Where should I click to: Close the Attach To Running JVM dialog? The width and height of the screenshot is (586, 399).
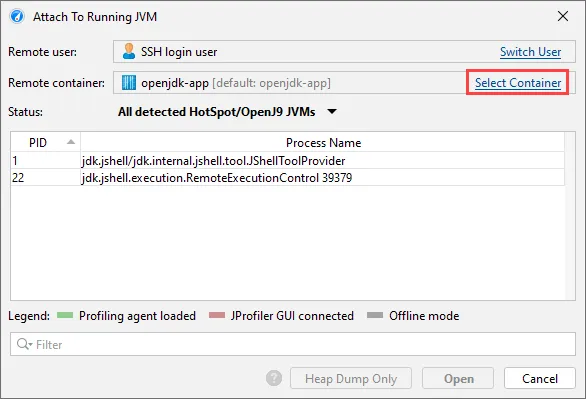563,16
